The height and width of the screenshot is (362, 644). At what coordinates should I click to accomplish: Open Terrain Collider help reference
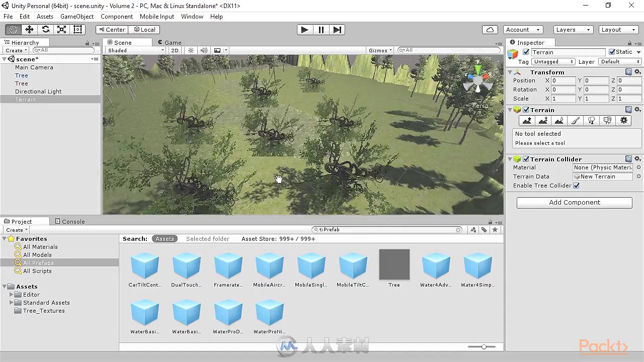pos(628,159)
